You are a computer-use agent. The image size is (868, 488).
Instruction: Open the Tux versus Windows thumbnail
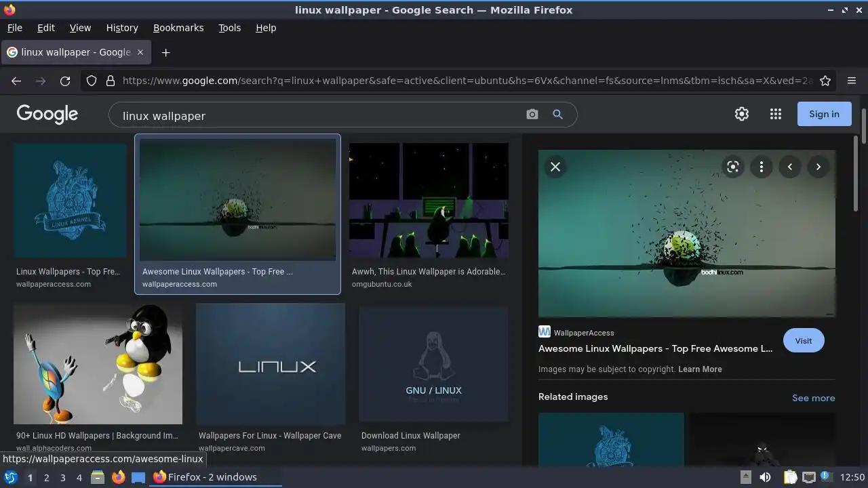coord(98,364)
